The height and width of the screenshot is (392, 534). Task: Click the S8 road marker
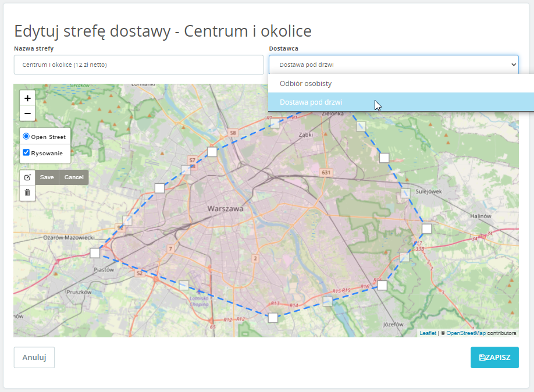pos(233,133)
